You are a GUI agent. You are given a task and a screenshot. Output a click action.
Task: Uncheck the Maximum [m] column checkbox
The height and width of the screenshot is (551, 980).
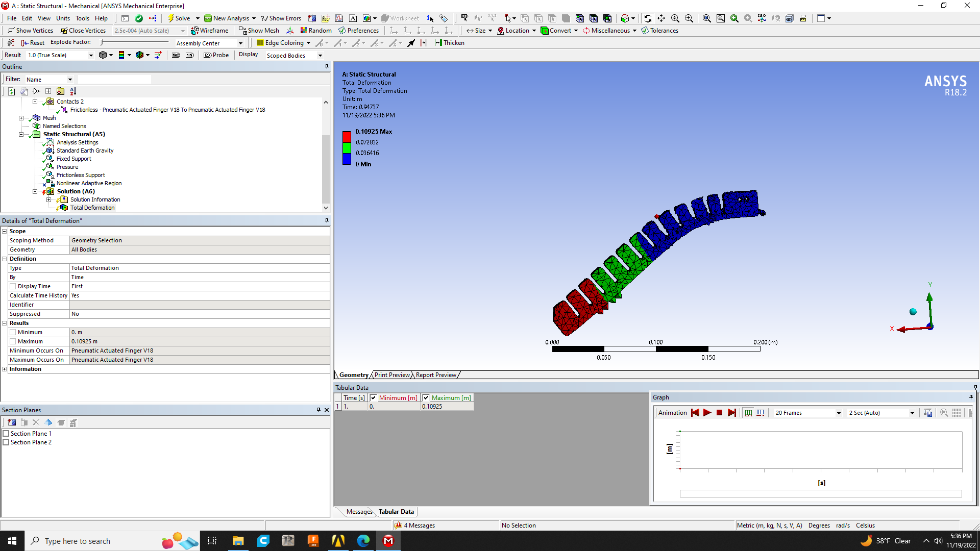point(426,398)
